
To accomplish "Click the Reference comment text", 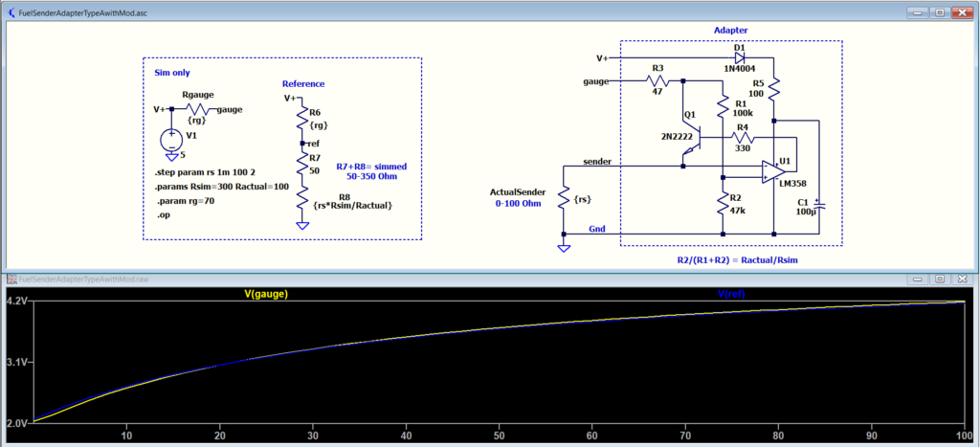I will 303,84.
